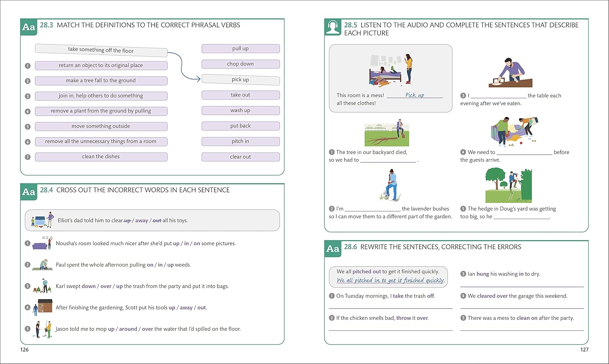Click the Aa icon beside exercise 28.6
Image resolution: width=609 pixels, height=364 pixels.
(333, 249)
